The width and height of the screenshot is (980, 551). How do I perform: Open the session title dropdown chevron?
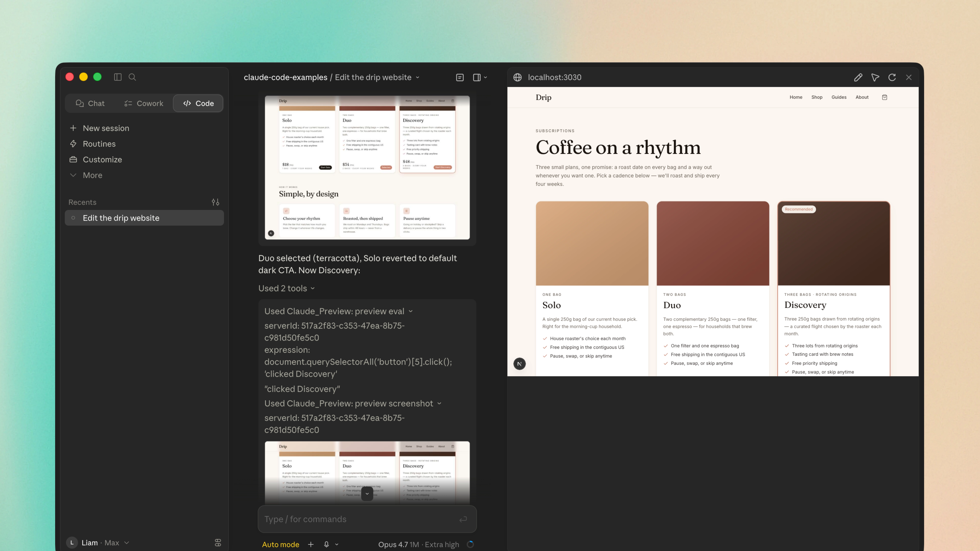tap(418, 77)
